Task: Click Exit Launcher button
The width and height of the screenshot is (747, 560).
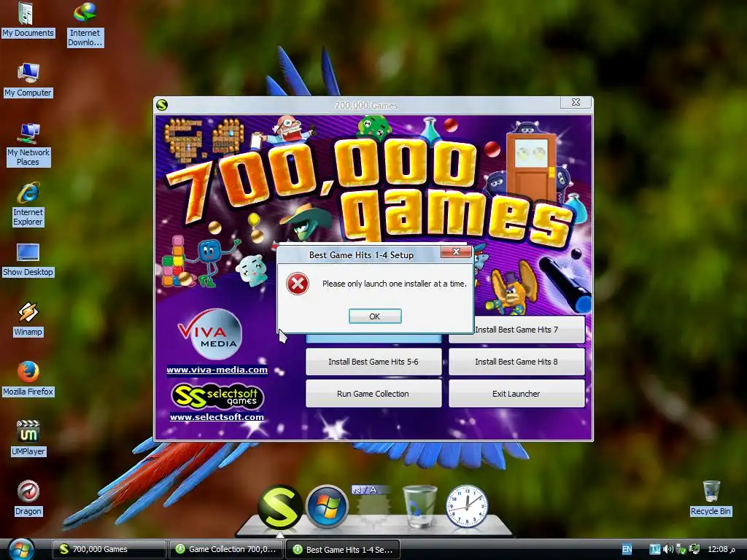Action: pyautogui.click(x=517, y=394)
